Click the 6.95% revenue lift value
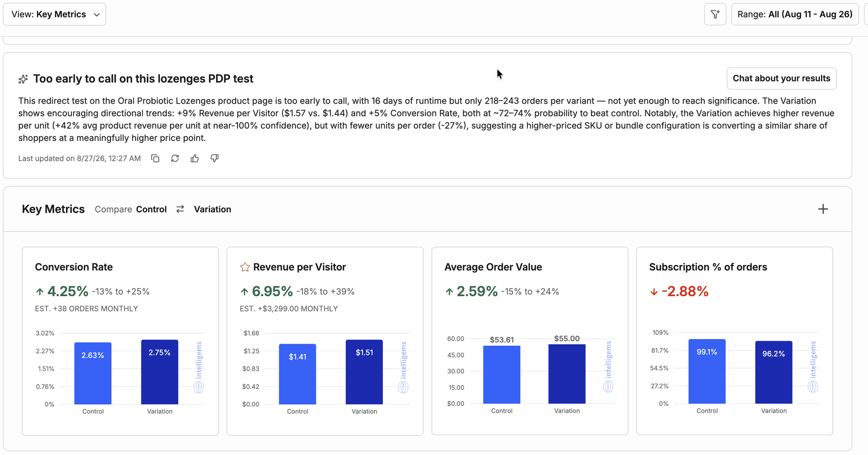This screenshot has width=868, height=455. [273, 292]
